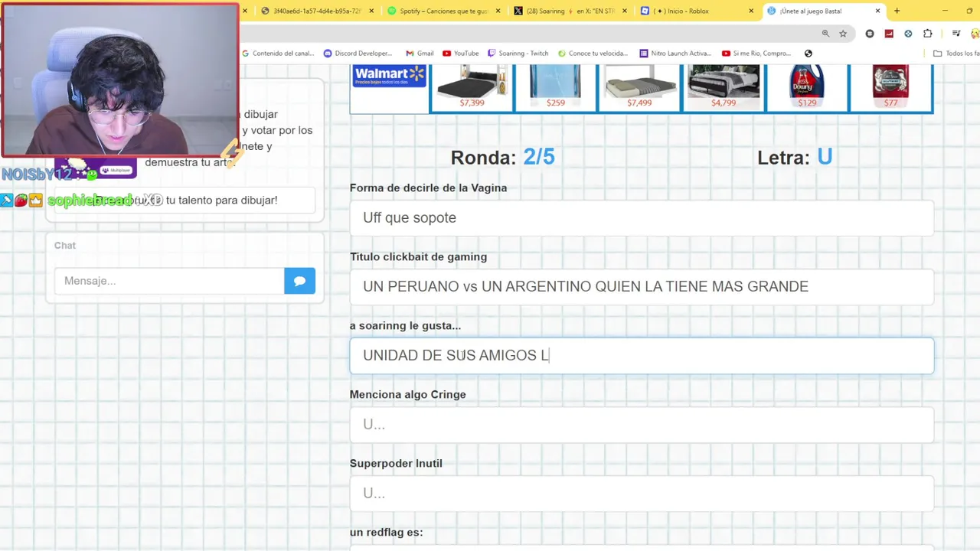Viewport: 980px width, 551px height.
Task: Open the media control icon in toolbar
Action: point(956,34)
